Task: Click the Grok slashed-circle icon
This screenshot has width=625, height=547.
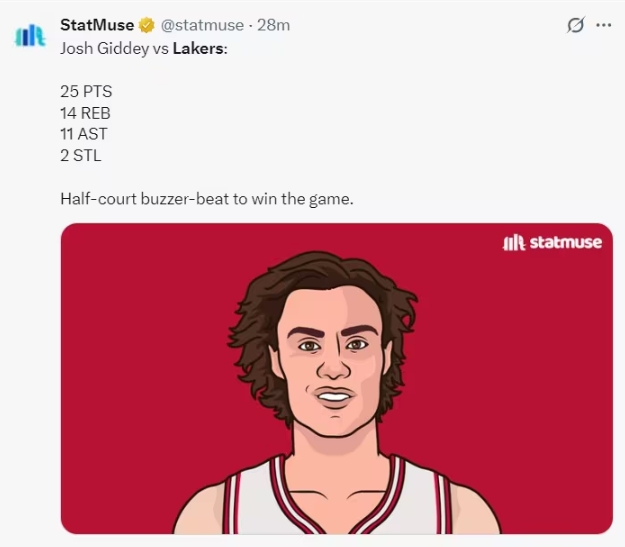Action: click(575, 25)
